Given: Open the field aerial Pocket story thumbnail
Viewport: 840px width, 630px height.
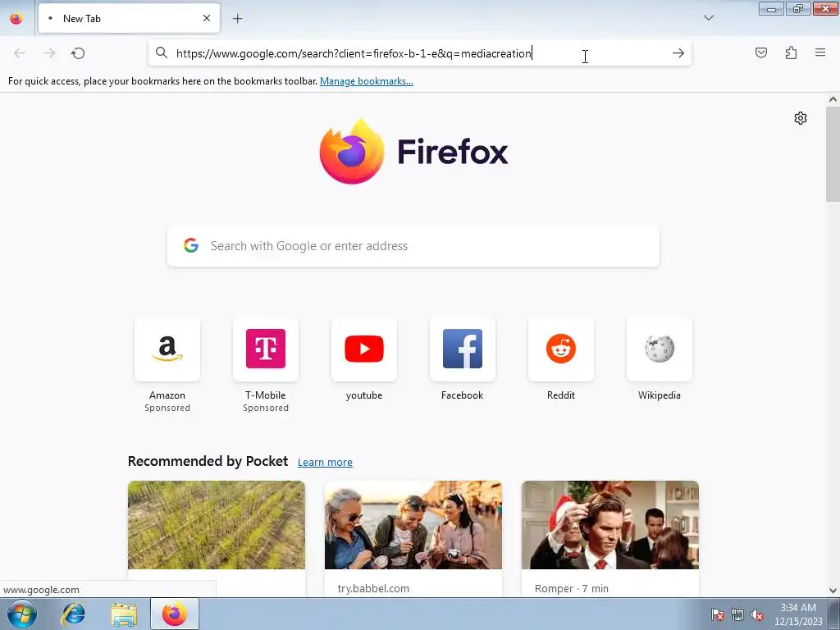Looking at the screenshot, I should (x=217, y=525).
